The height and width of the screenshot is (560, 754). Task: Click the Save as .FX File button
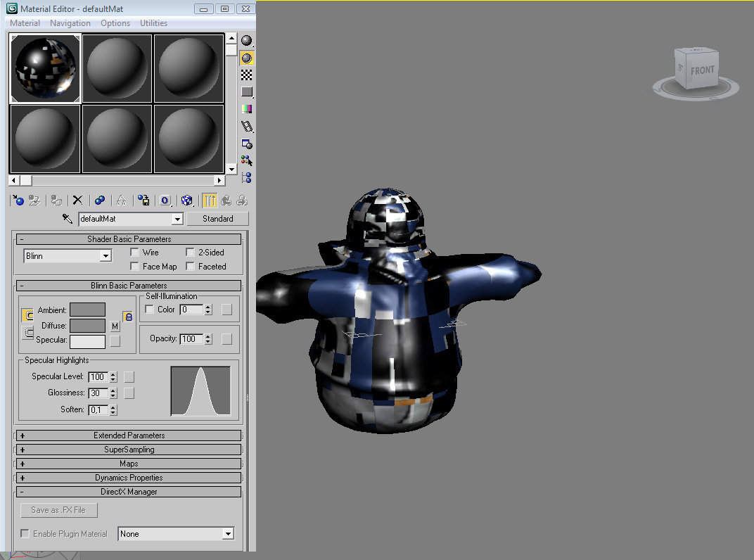pos(58,509)
